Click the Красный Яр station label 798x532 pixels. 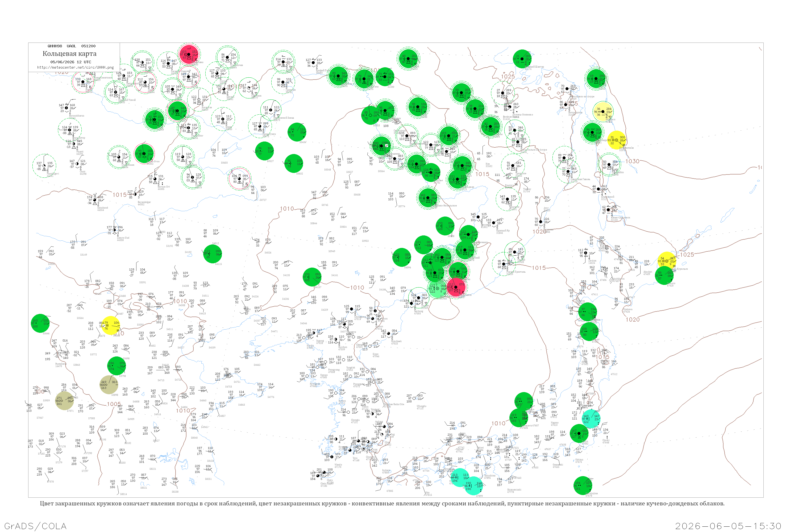pos(503,231)
